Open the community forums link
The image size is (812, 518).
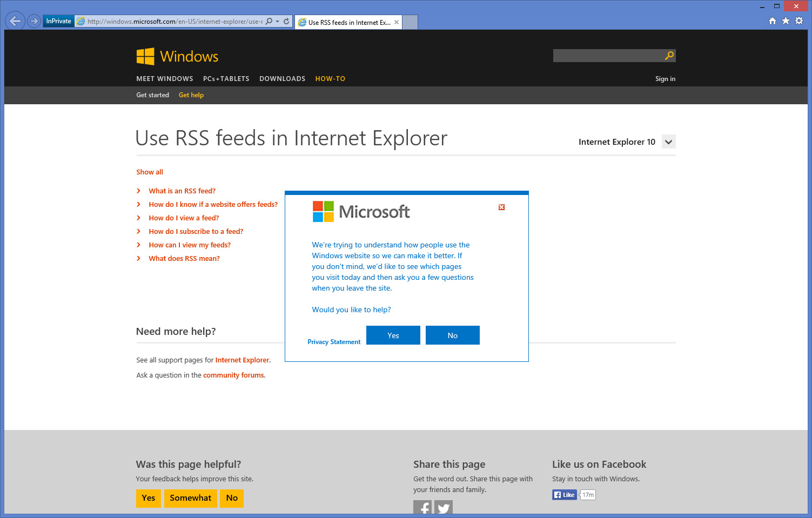pos(233,375)
